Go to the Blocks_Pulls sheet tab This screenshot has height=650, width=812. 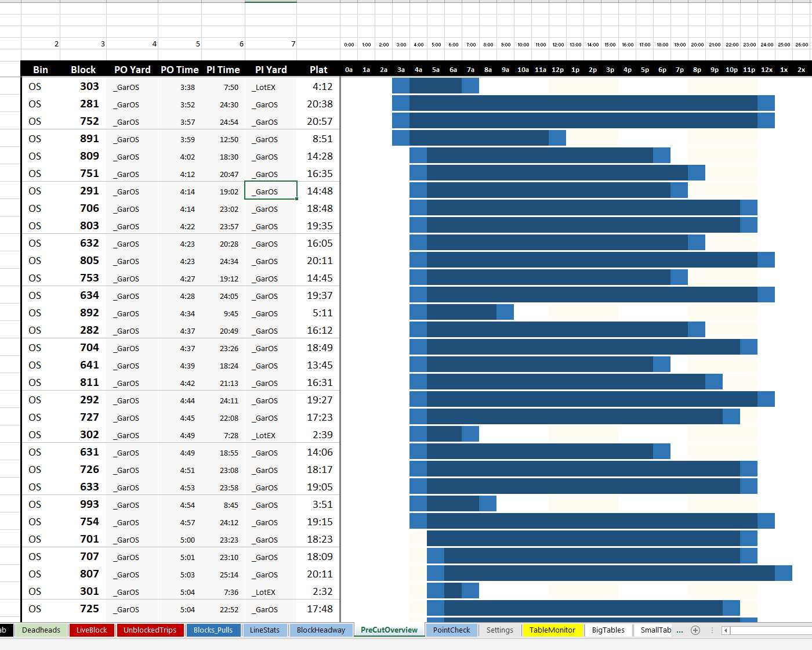(x=213, y=630)
